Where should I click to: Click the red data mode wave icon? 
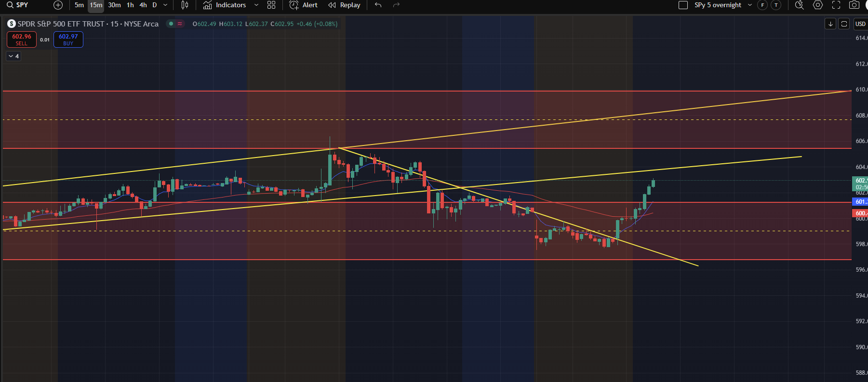pyautogui.click(x=180, y=24)
